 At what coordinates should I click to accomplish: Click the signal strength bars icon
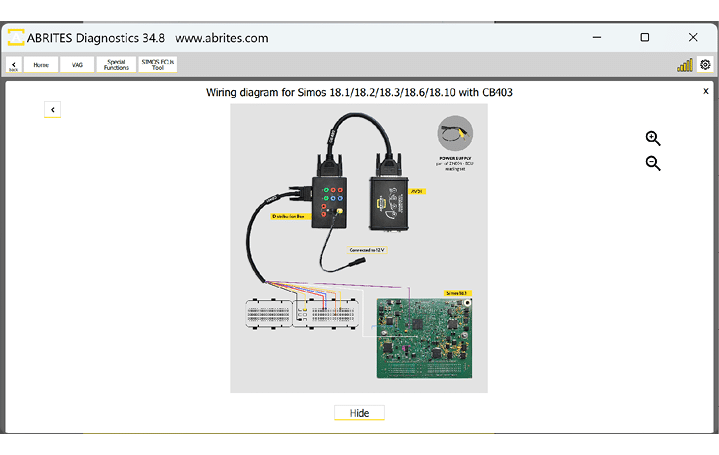tap(685, 65)
